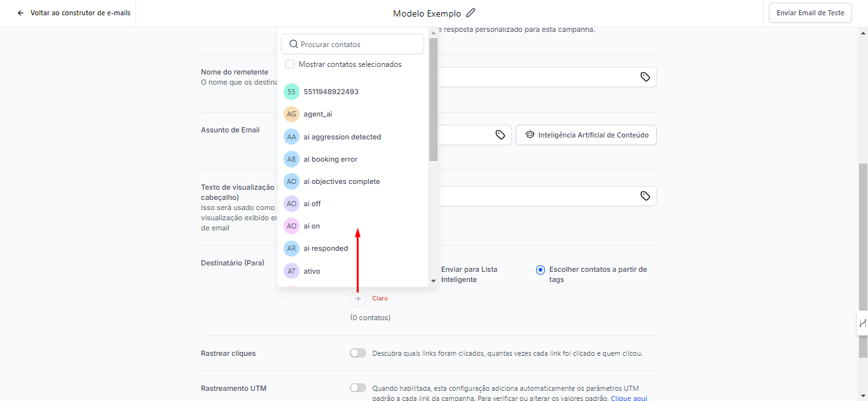Click the back arrow to email builder
The image size is (868, 401).
pos(21,13)
